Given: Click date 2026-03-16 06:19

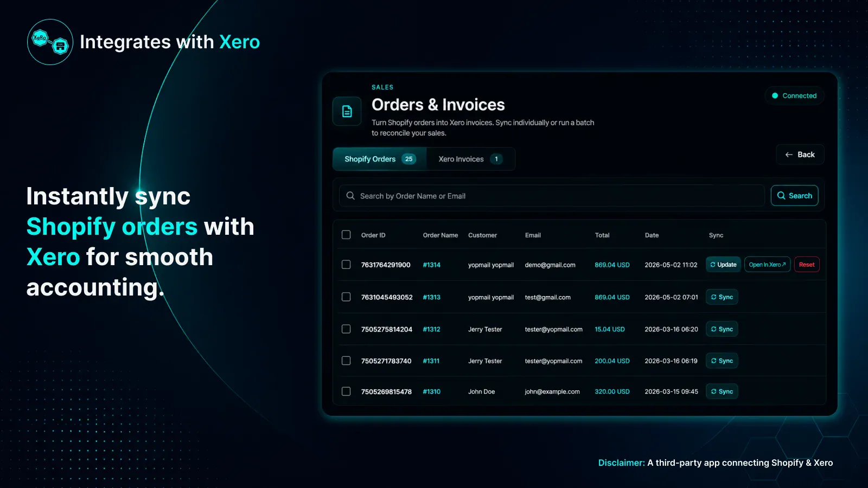Looking at the screenshot, I should click(671, 361).
